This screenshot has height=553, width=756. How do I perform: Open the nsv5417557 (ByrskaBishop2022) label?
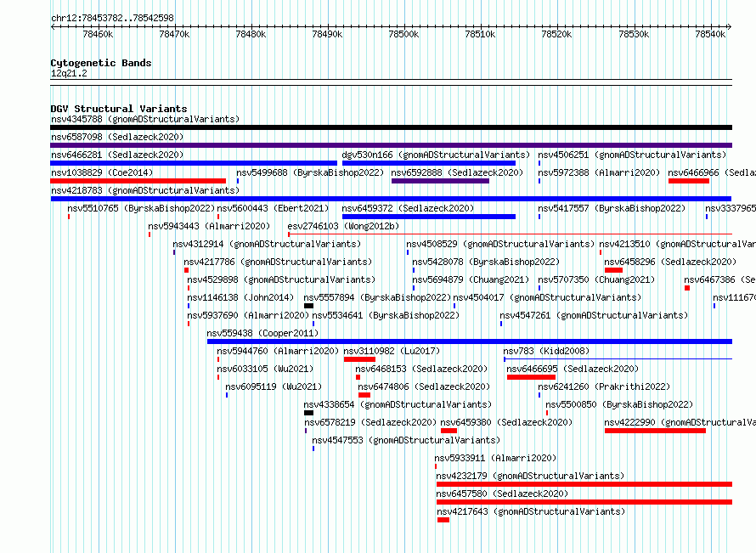[x=612, y=208]
